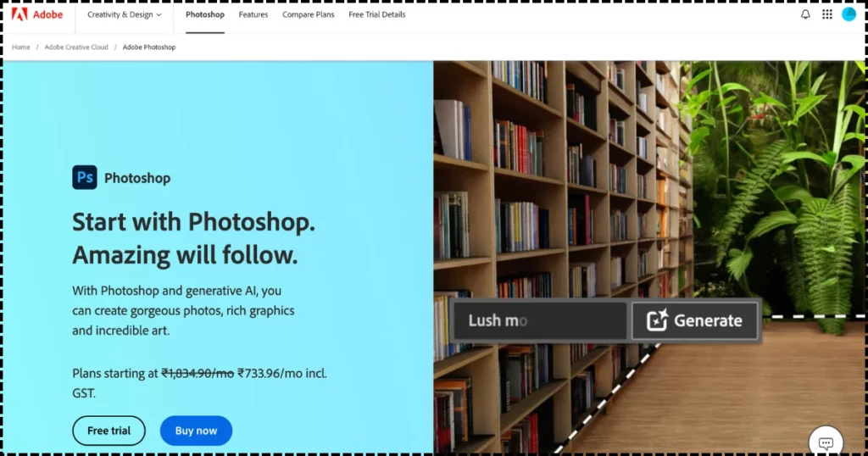This screenshot has width=868, height=456.
Task: Open the Features tab
Action: (x=253, y=14)
